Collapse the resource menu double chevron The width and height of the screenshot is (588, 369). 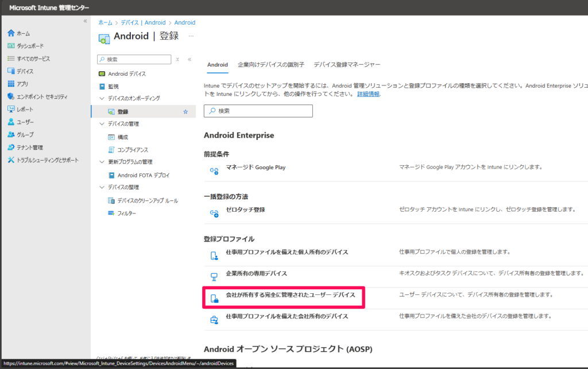tap(189, 59)
